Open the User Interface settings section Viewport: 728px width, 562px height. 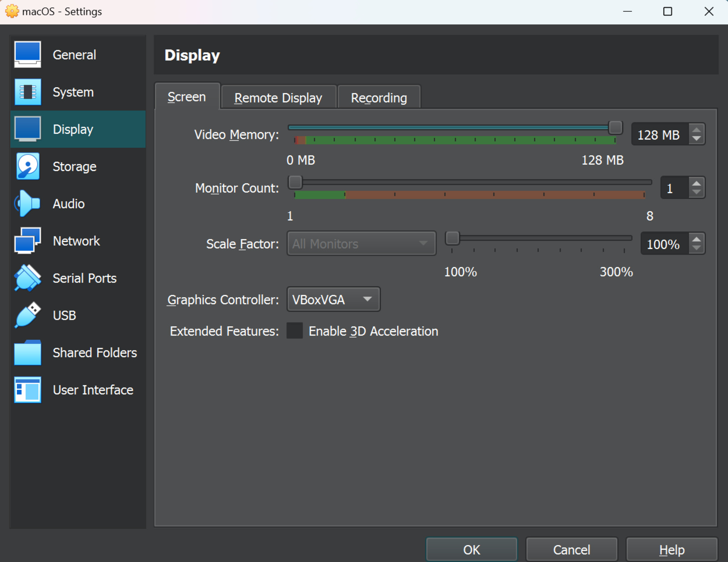pyautogui.click(x=92, y=390)
